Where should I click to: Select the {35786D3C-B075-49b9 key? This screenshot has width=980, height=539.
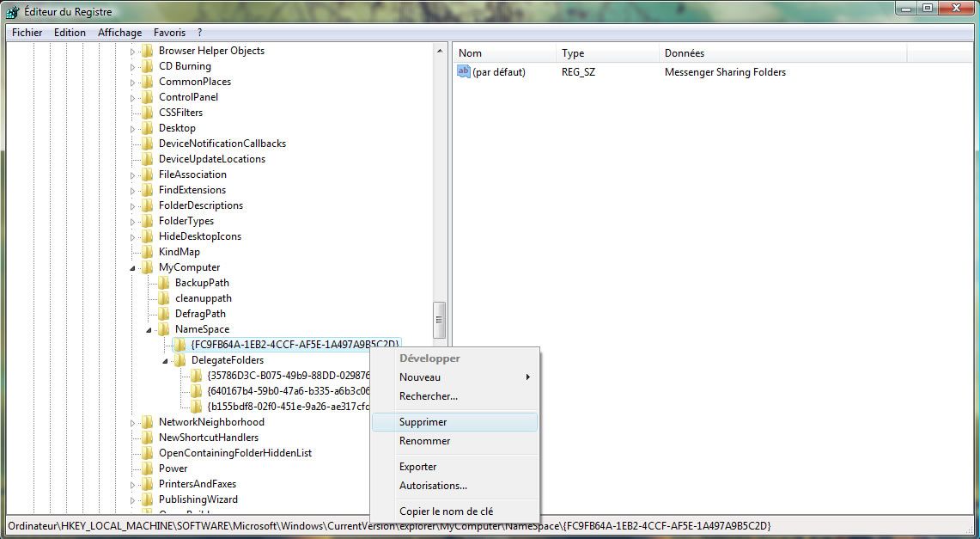(288, 376)
